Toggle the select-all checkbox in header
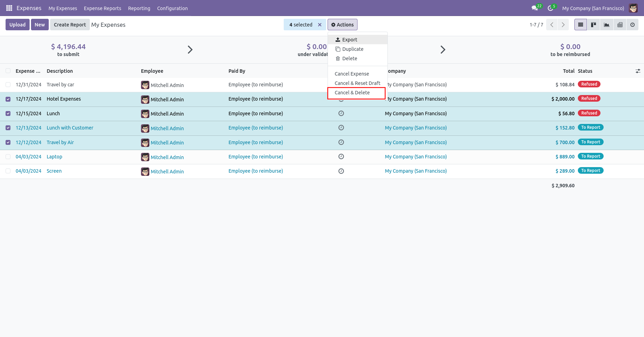The image size is (644, 337). pos(8,71)
